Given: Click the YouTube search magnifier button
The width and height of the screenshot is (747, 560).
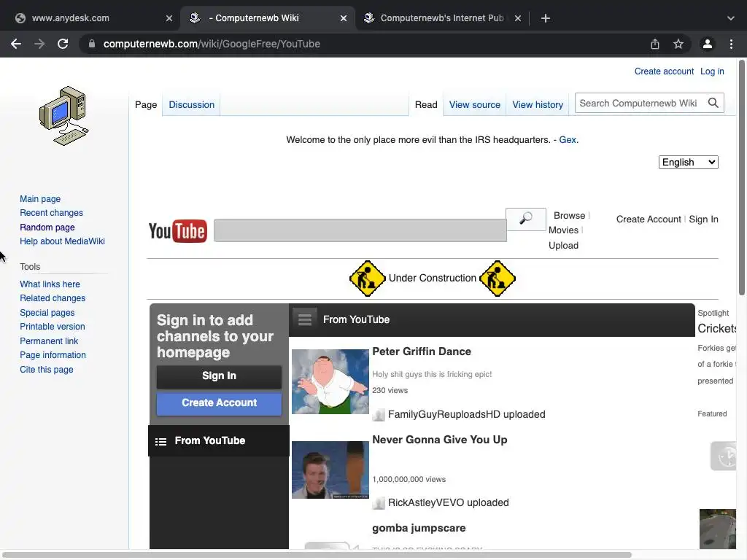Looking at the screenshot, I should pyautogui.click(x=526, y=219).
